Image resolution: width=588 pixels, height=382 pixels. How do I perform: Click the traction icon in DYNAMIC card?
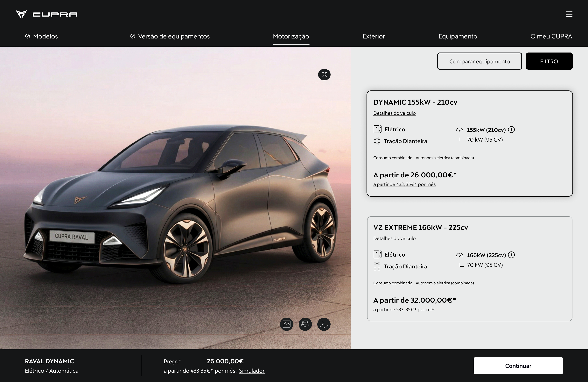pyautogui.click(x=377, y=141)
